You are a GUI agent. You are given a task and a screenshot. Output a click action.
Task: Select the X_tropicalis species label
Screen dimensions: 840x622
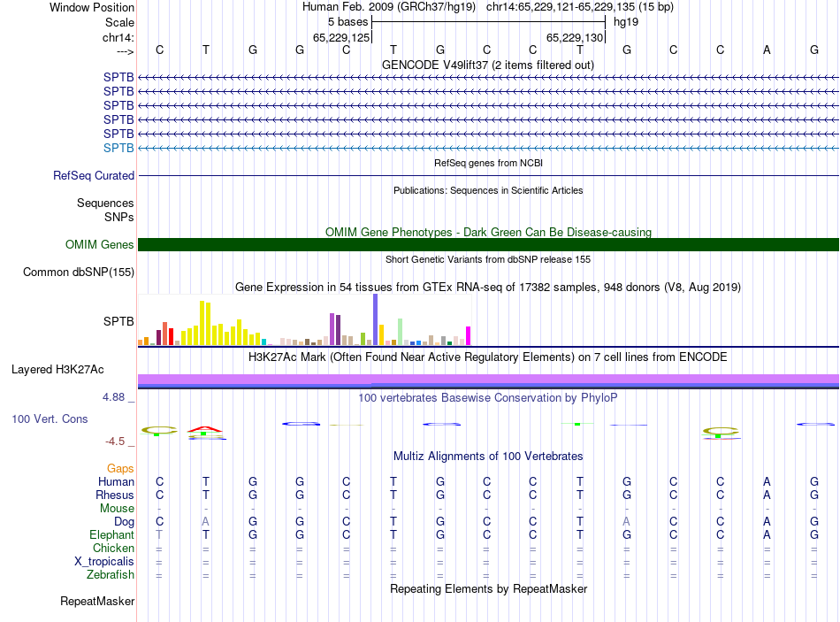[104, 562]
